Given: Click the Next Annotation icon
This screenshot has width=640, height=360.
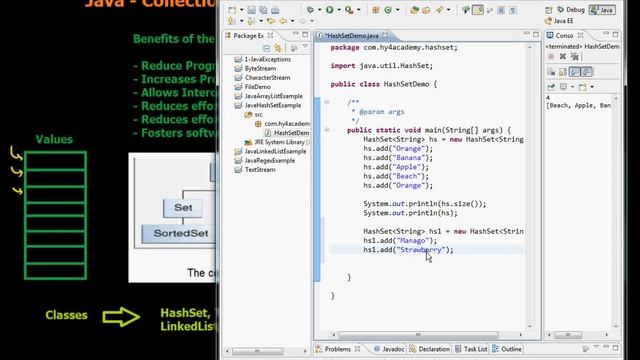Looking at the screenshot, I should (231, 21).
